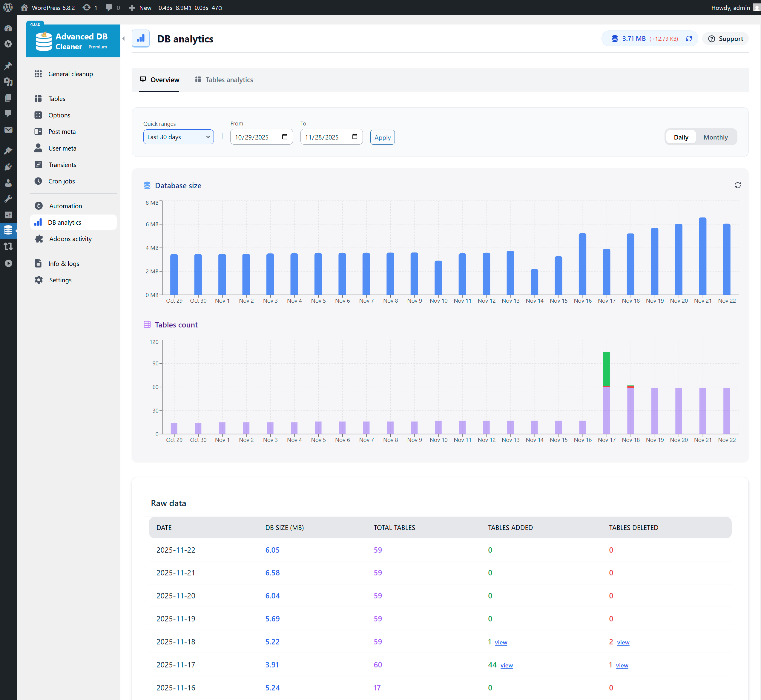Open the From date calendar picker

(285, 137)
